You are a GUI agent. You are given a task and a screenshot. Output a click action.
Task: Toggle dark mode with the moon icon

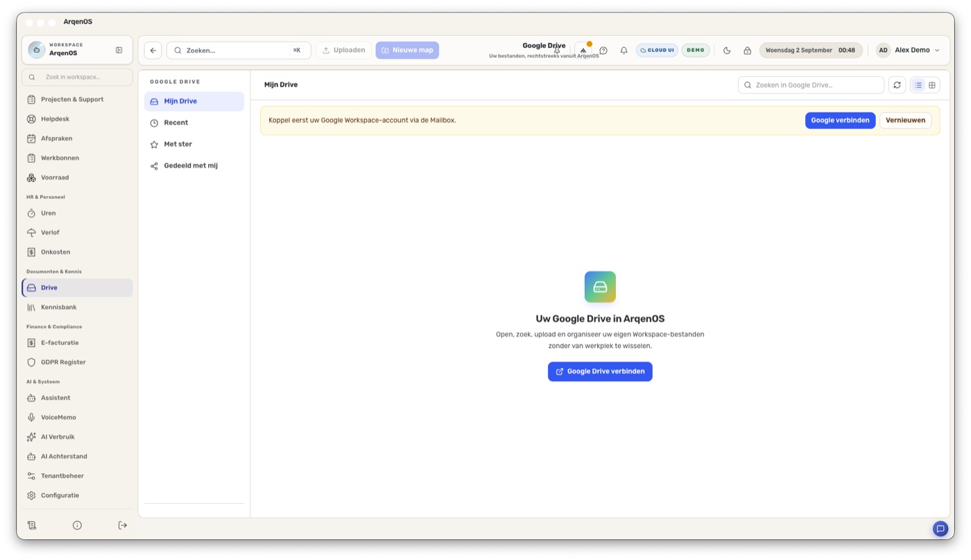[x=727, y=51]
